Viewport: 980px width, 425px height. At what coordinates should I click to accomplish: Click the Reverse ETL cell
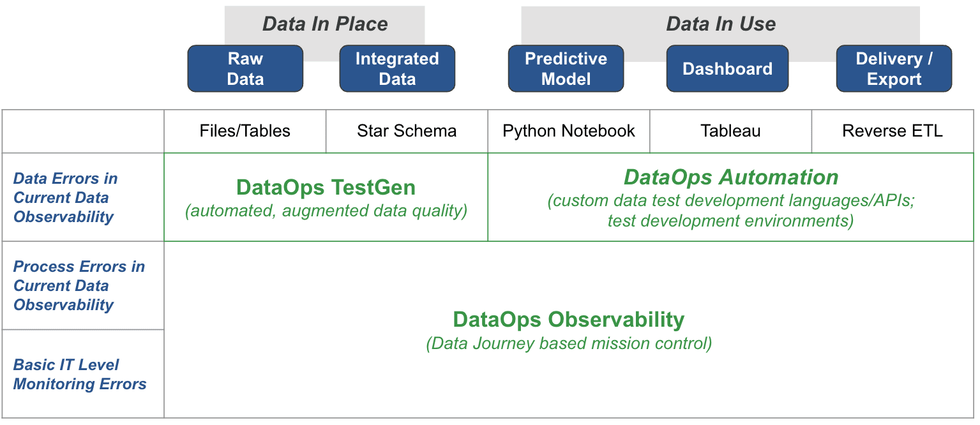pyautogui.click(x=893, y=131)
